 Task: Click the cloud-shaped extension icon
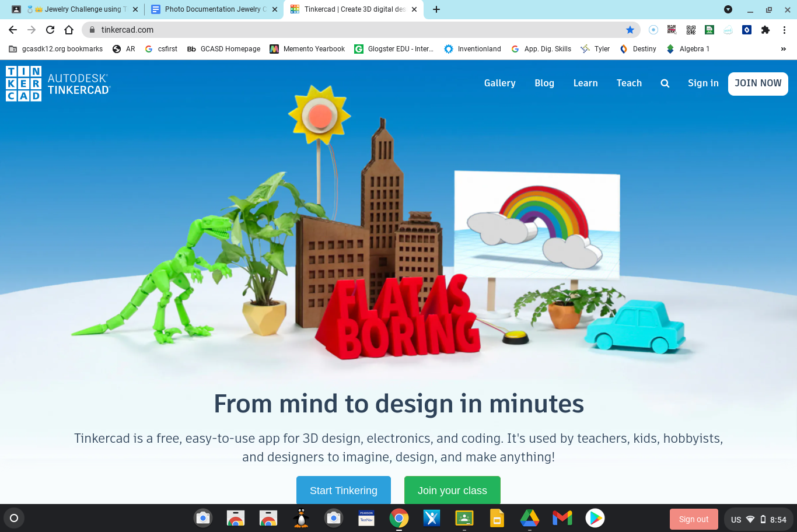point(728,30)
